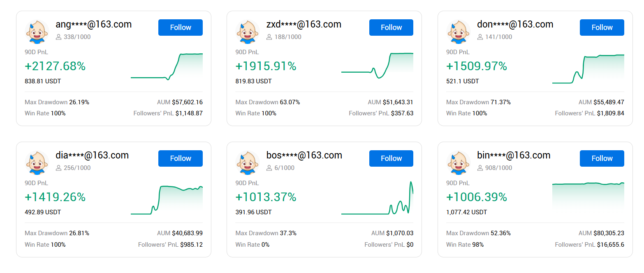The height and width of the screenshot is (273, 644).
Task: Select the 492.89 USDT amount
Action: tap(43, 212)
